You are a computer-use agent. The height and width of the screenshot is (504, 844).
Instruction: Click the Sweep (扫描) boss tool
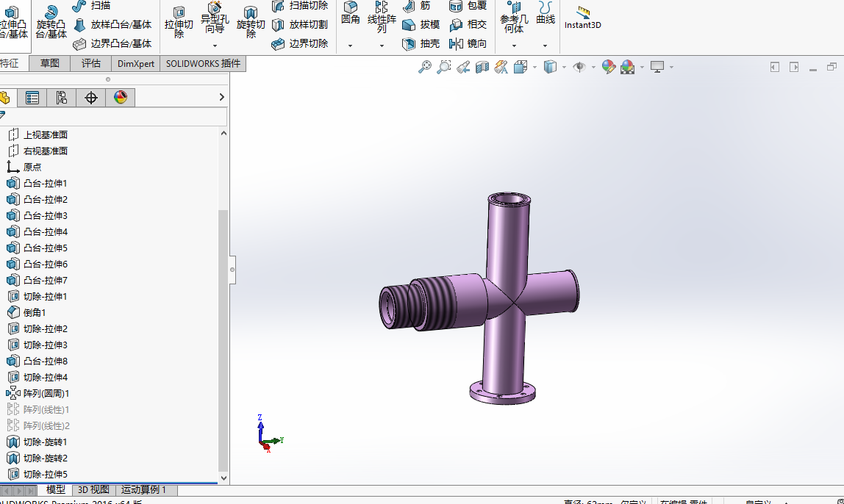click(x=91, y=6)
